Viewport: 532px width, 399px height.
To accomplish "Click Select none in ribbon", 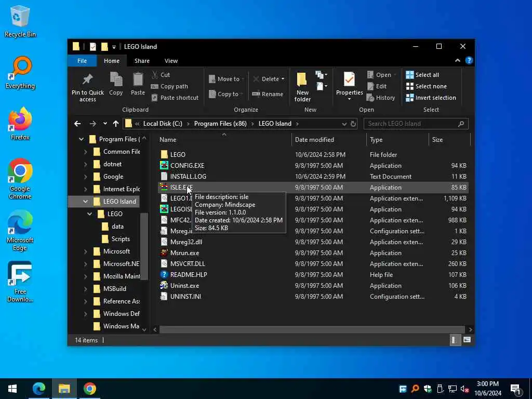I will pos(426,86).
